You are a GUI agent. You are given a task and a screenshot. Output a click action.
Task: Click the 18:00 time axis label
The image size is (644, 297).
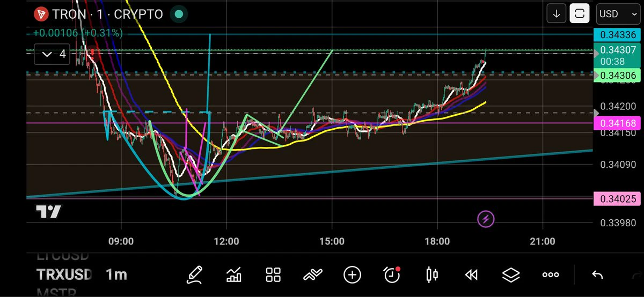tap(437, 242)
